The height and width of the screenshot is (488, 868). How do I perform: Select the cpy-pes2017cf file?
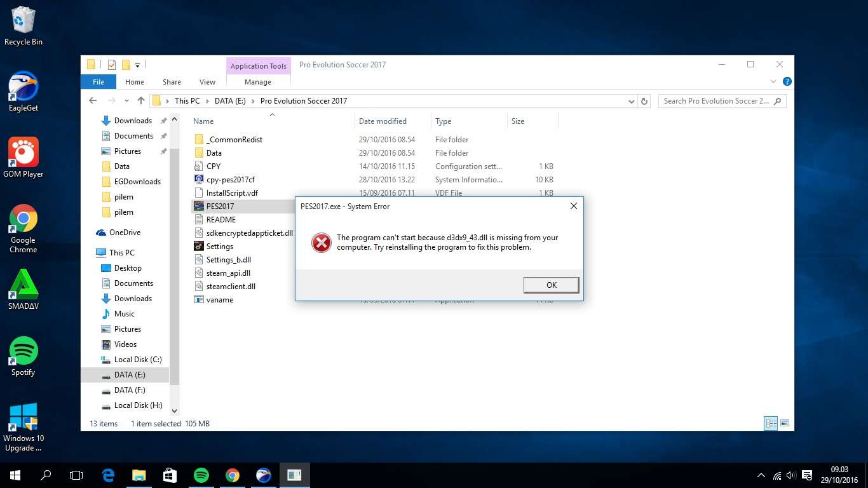(230, 180)
